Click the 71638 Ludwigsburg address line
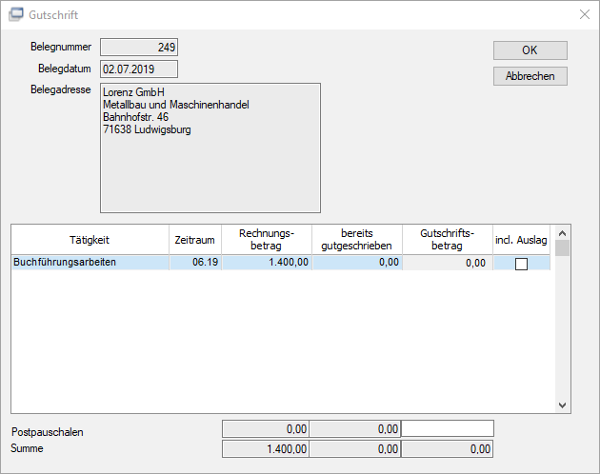The width and height of the screenshot is (600, 474). point(147,129)
